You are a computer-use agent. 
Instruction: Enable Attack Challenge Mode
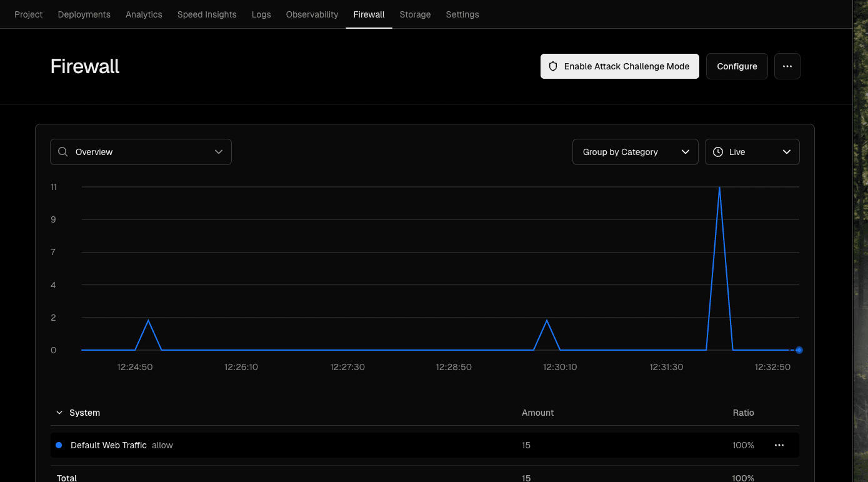619,66
